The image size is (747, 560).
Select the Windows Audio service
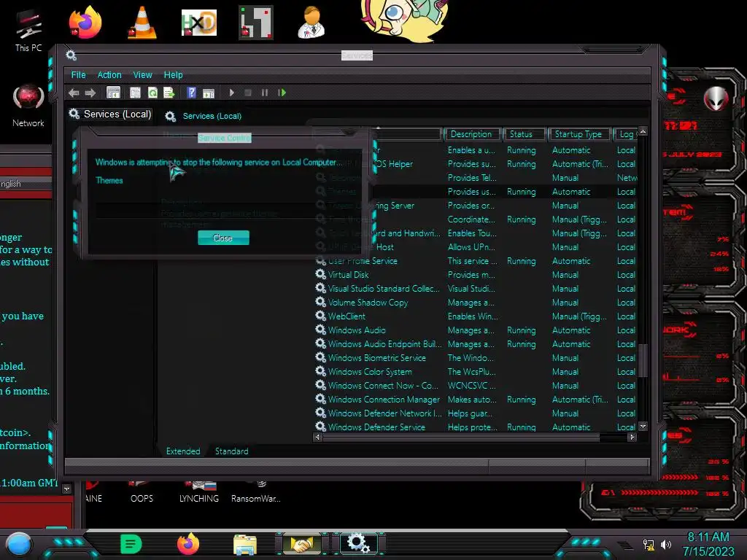476,330
